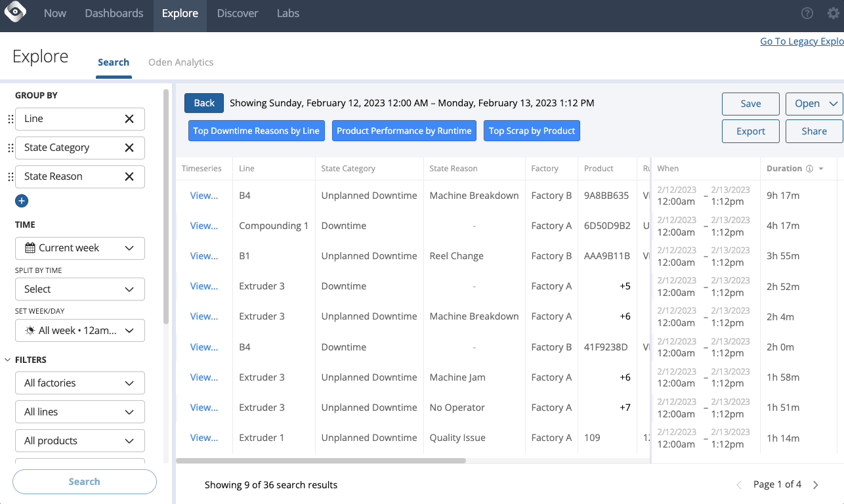The height and width of the screenshot is (504, 844).
Task: Click the Oden eye logo icon
Action: click(14, 12)
